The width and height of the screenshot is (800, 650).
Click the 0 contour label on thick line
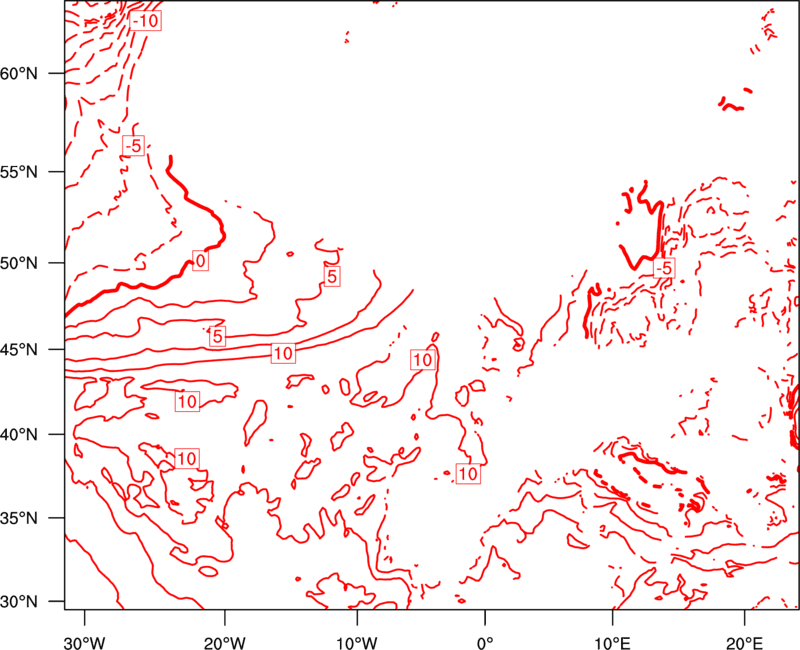pyautogui.click(x=201, y=261)
